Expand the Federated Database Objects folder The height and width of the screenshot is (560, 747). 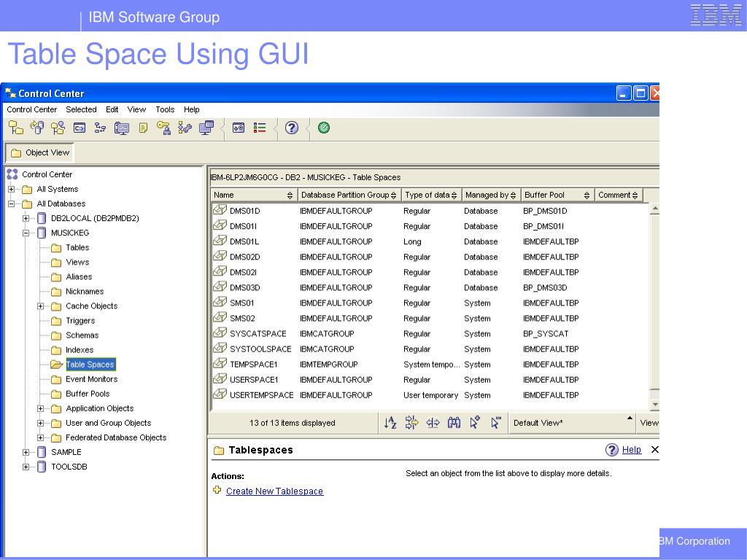click(x=41, y=437)
